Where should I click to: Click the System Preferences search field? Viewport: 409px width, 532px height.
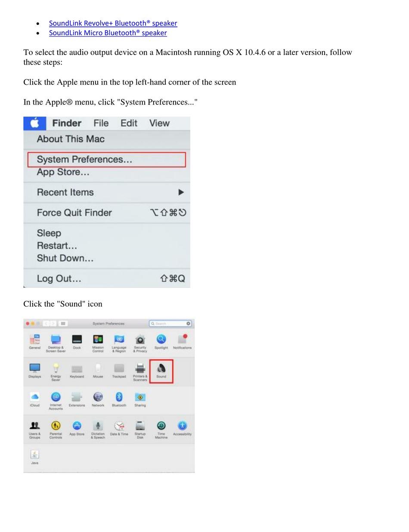[170, 323]
